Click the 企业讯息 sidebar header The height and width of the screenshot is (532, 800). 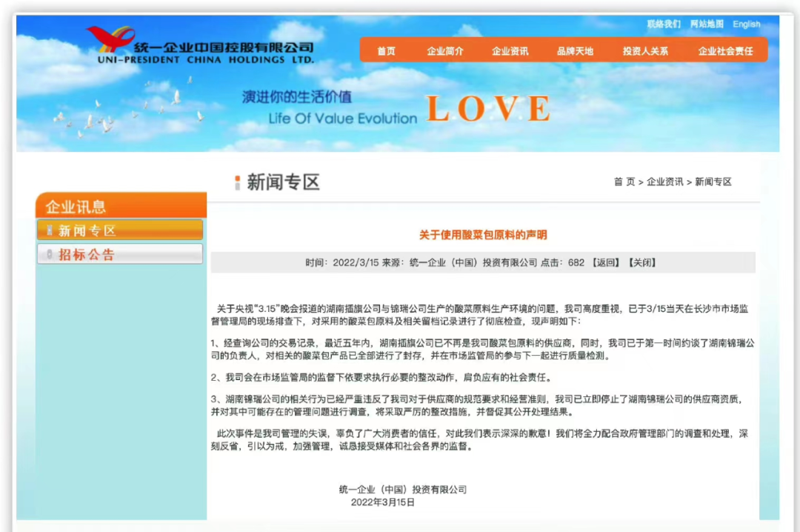(x=121, y=206)
